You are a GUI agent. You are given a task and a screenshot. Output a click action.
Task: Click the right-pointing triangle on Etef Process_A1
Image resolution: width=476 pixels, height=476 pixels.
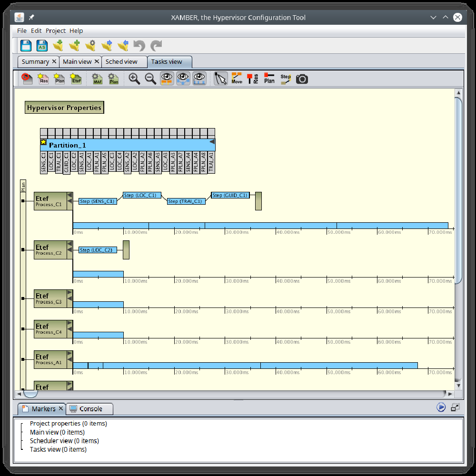[x=69, y=353]
